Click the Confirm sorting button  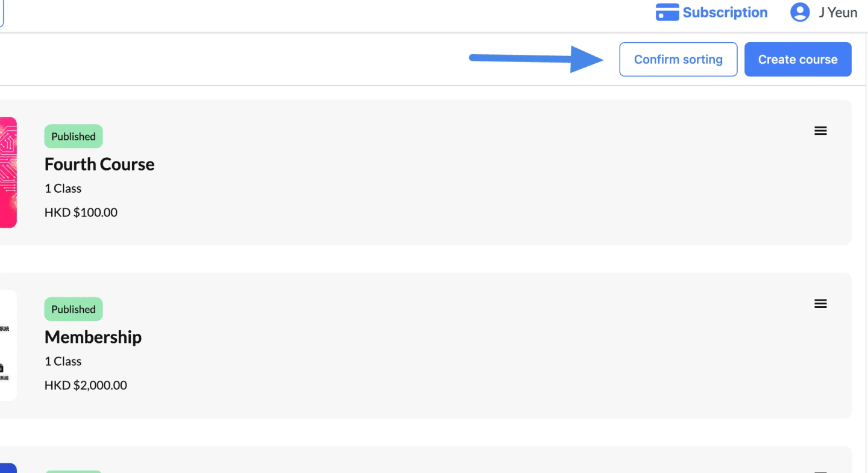pos(678,60)
